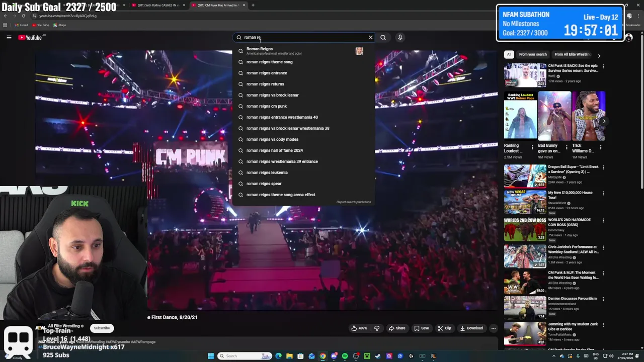Image resolution: width=644 pixels, height=362 pixels.
Task: Select the 'All' filter chip
Action: 509,54
